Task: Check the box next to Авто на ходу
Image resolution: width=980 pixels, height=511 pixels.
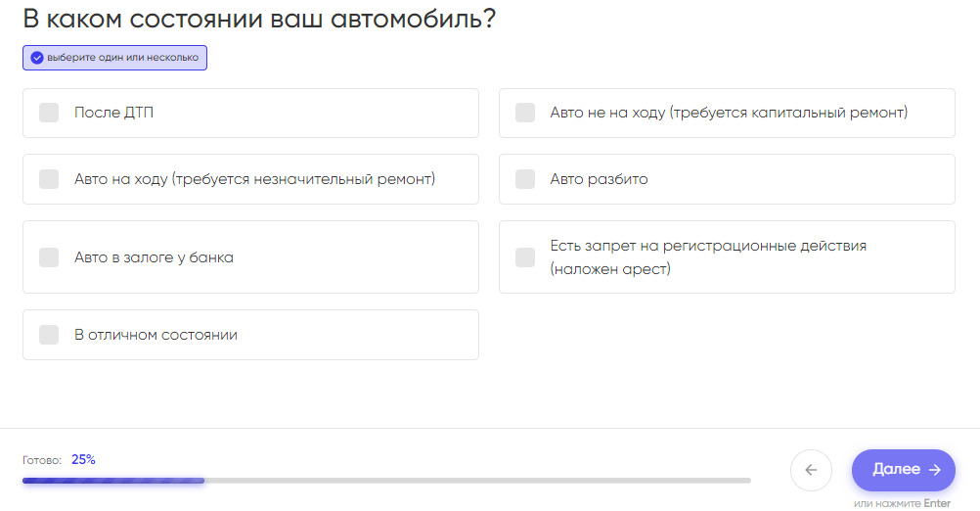Action: tap(49, 179)
